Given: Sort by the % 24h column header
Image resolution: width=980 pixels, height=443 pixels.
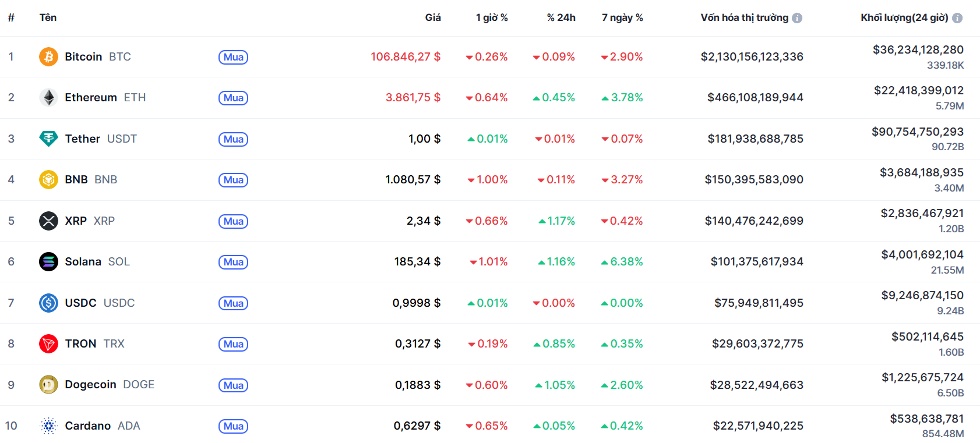Looking at the screenshot, I should [561, 17].
